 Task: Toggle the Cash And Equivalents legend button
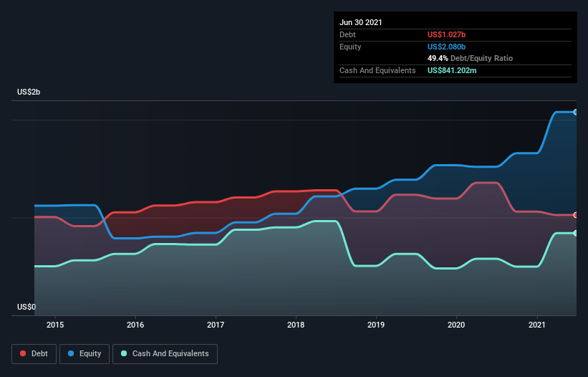(x=165, y=354)
